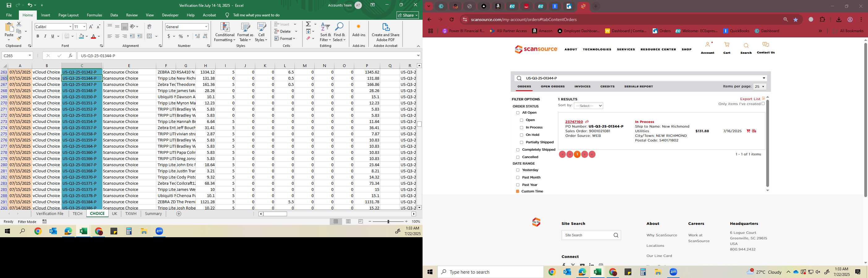868x278 pixels.
Task: Open order link 23747160
Action: [574, 122]
